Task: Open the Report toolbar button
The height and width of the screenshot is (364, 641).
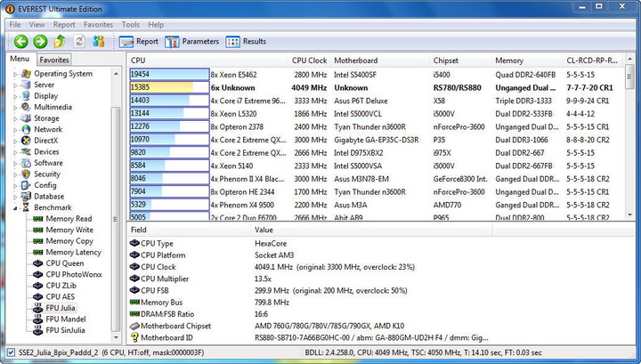Action: [x=139, y=42]
